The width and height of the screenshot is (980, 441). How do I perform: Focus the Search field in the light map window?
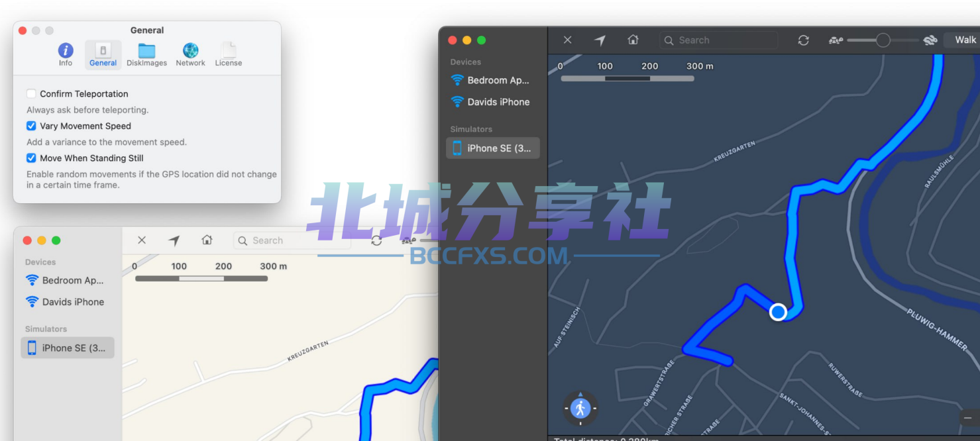pos(292,240)
